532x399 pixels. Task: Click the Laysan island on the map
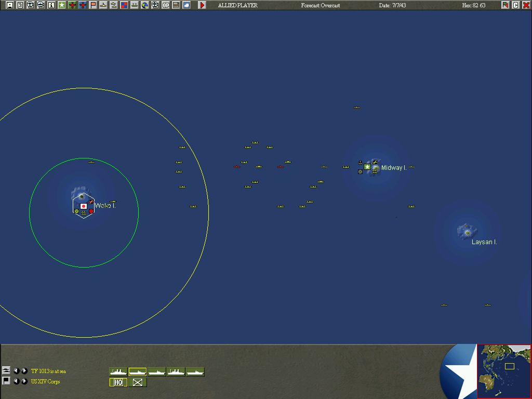pyautogui.click(x=467, y=232)
